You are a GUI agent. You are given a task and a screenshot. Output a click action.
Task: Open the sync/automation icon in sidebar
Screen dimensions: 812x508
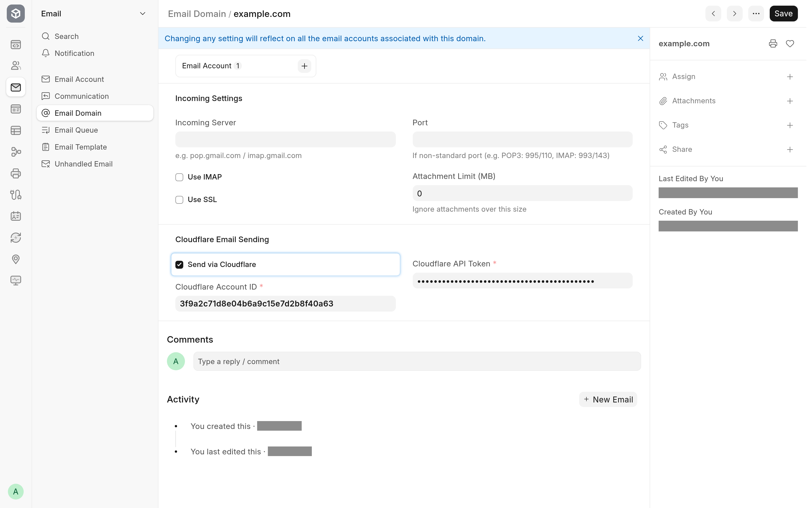(x=16, y=238)
